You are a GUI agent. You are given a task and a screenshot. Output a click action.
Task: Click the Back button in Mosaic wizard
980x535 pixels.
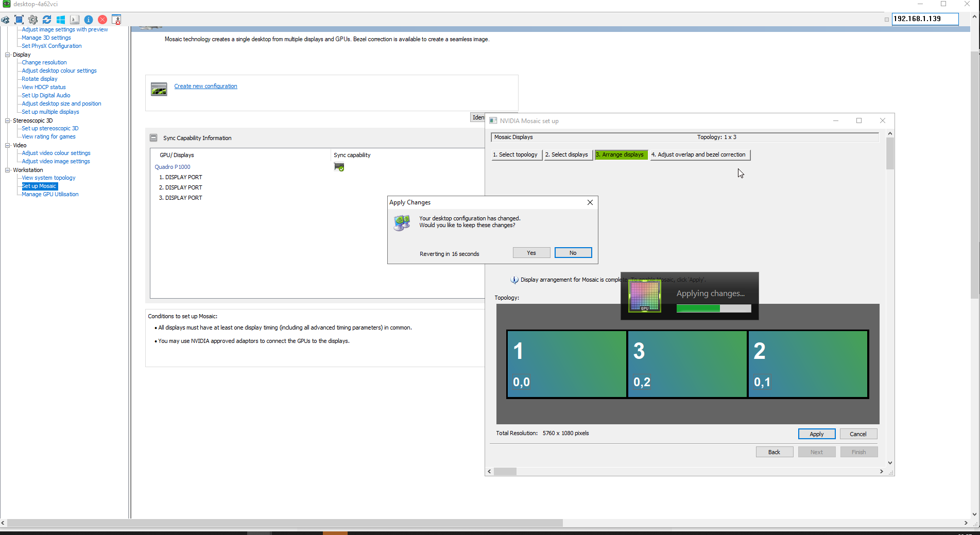(x=775, y=452)
